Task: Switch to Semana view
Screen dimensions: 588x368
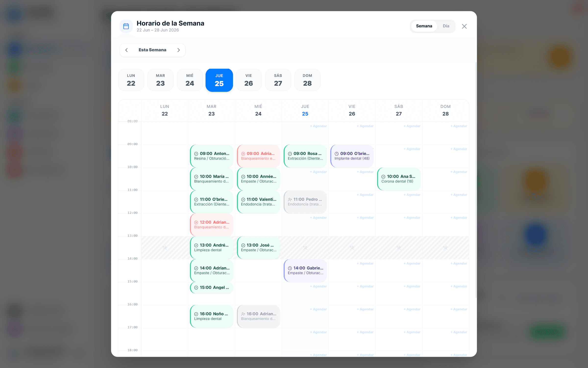Action: tap(424, 26)
